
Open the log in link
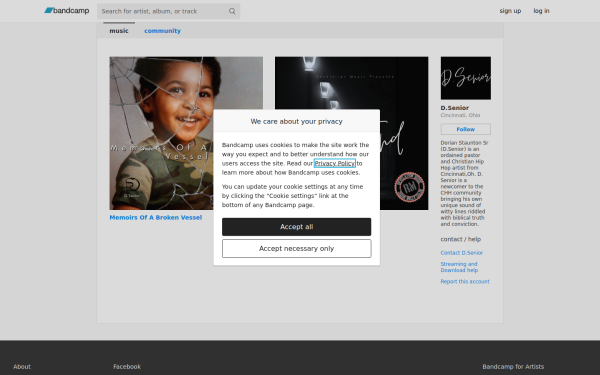(x=541, y=11)
